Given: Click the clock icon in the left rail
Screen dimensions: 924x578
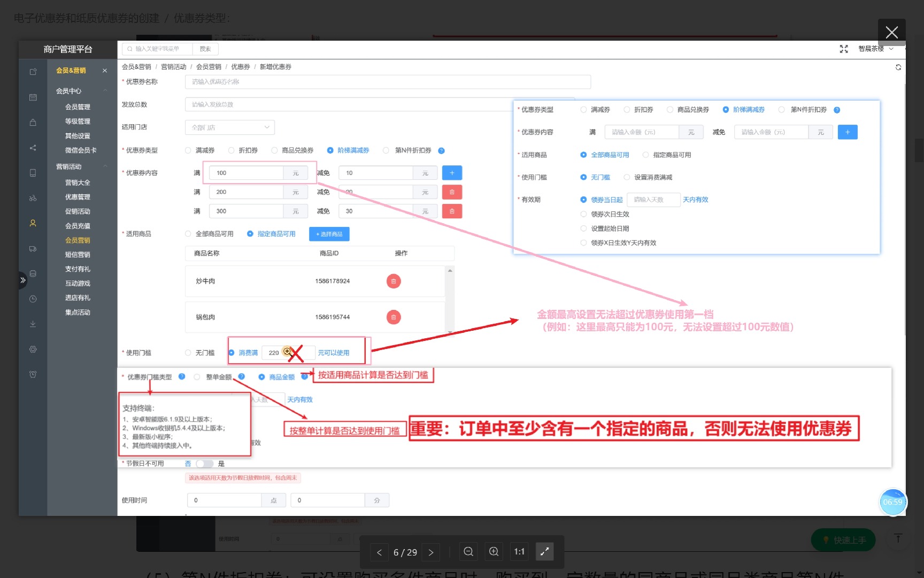Looking at the screenshot, I should (33, 299).
